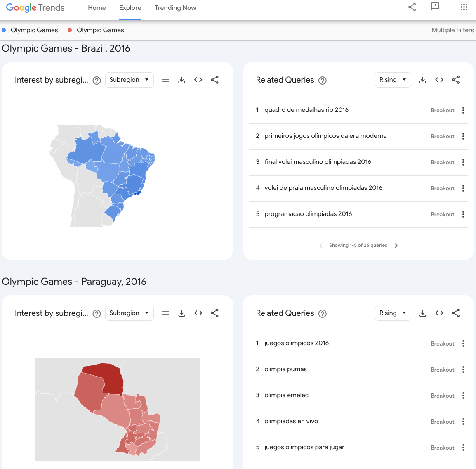Open options for 'final volei masculino olimpiadas 2016'
Screen dimensions: 476x469
(463, 162)
